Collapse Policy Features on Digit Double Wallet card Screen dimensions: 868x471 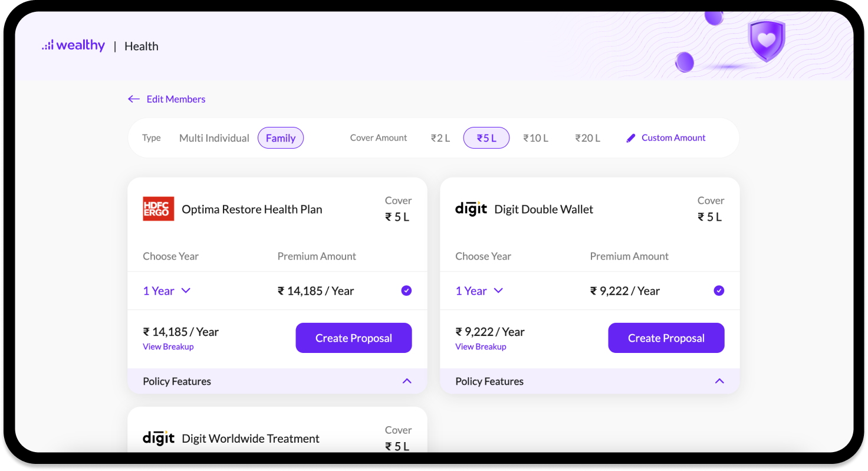(x=719, y=381)
